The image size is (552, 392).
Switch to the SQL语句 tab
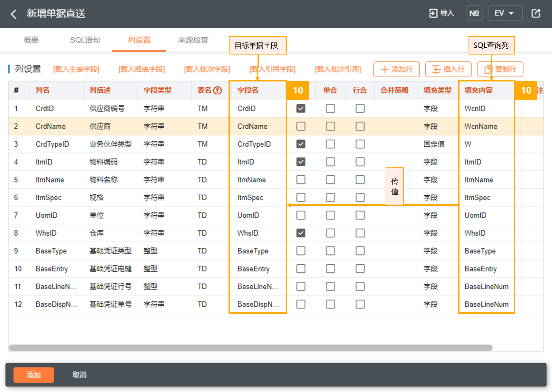click(x=85, y=40)
